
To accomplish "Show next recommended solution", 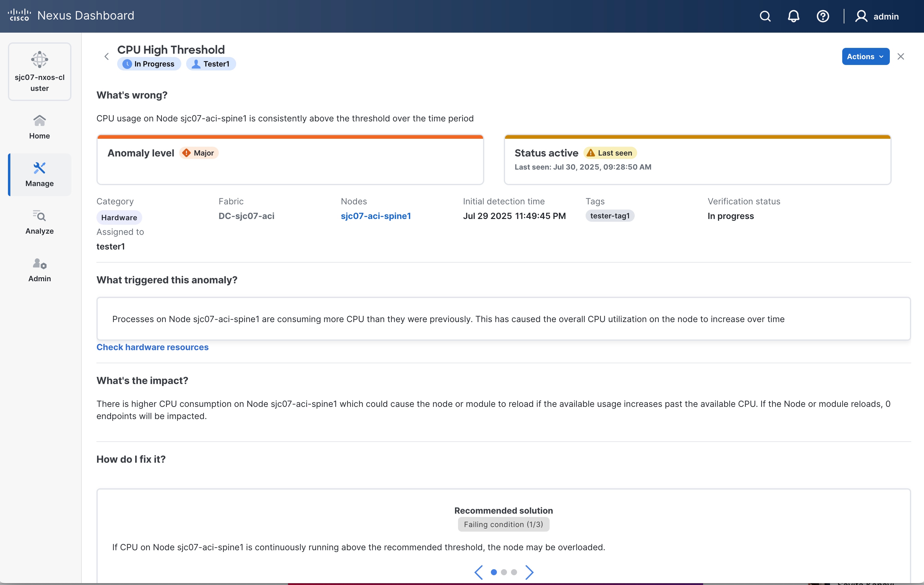I will click(x=529, y=572).
